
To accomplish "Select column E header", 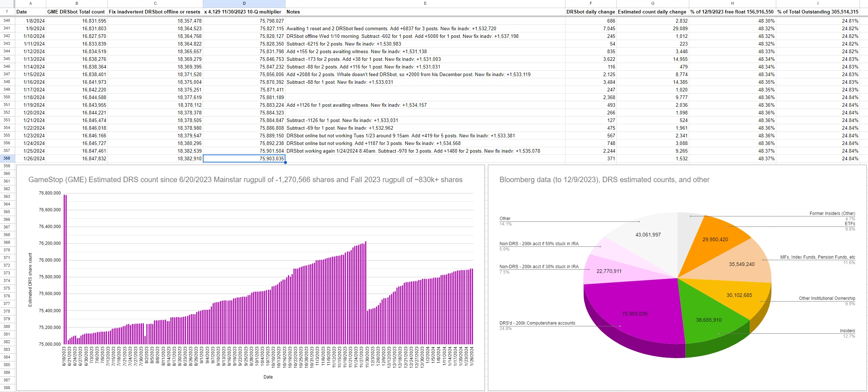I will coord(425,3).
